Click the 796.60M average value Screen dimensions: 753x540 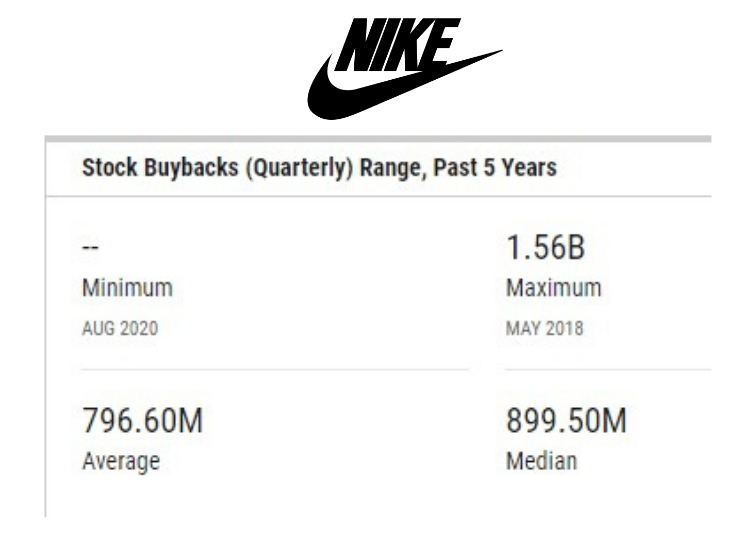tap(142, 422)
